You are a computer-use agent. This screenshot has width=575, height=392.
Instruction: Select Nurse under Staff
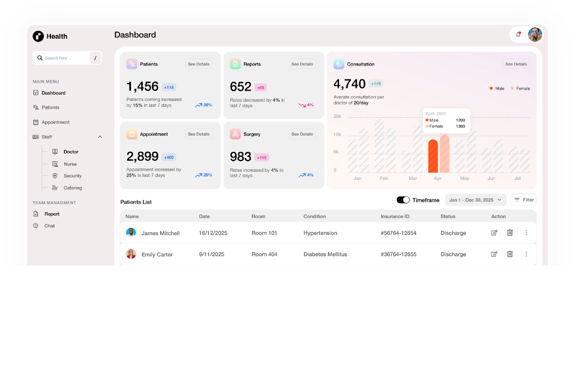[70, 164]
